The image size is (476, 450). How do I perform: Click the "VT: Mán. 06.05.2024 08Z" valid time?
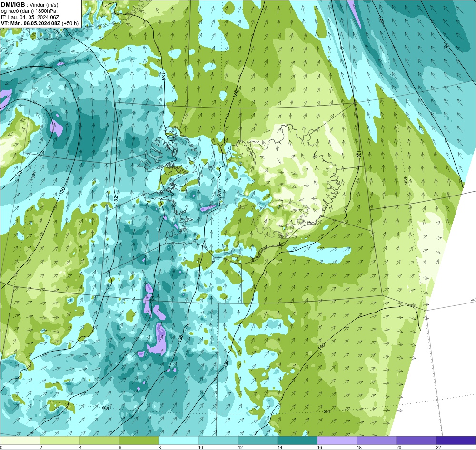tap(30, 23)
